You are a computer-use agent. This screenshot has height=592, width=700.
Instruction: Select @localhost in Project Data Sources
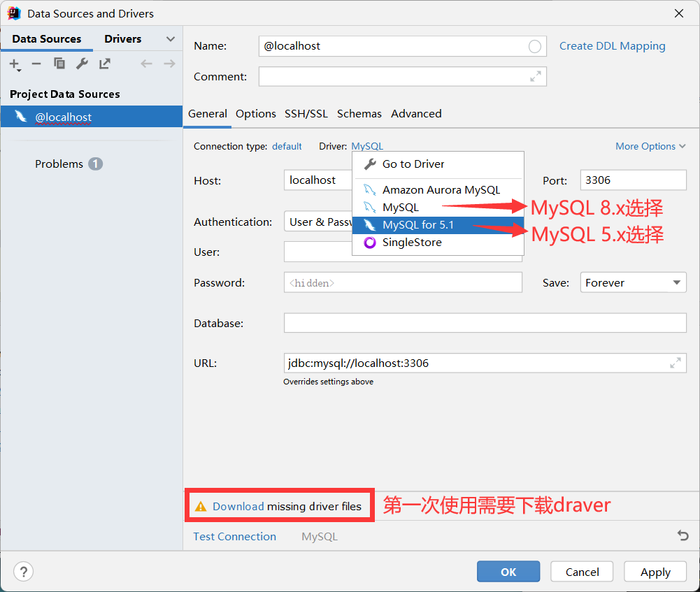pyautogui.click(x=91, y=117)
